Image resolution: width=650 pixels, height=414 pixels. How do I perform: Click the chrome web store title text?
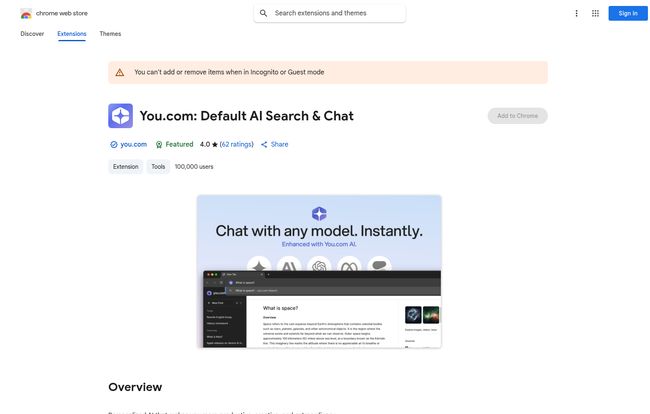(x=62, y=13)
